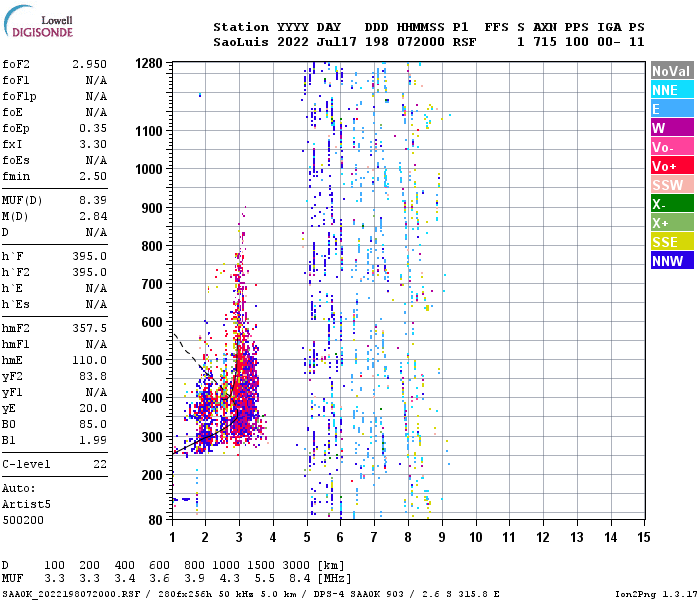Click the 500200 code below Artist5
The image size is (700, 600).
[23, 520]
